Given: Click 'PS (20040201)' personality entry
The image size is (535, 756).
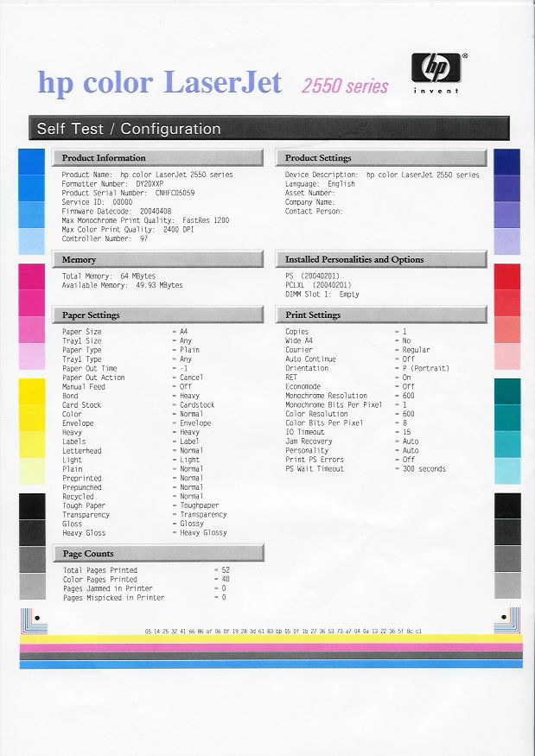Looking at the screenshot, I should coord(312,276).
